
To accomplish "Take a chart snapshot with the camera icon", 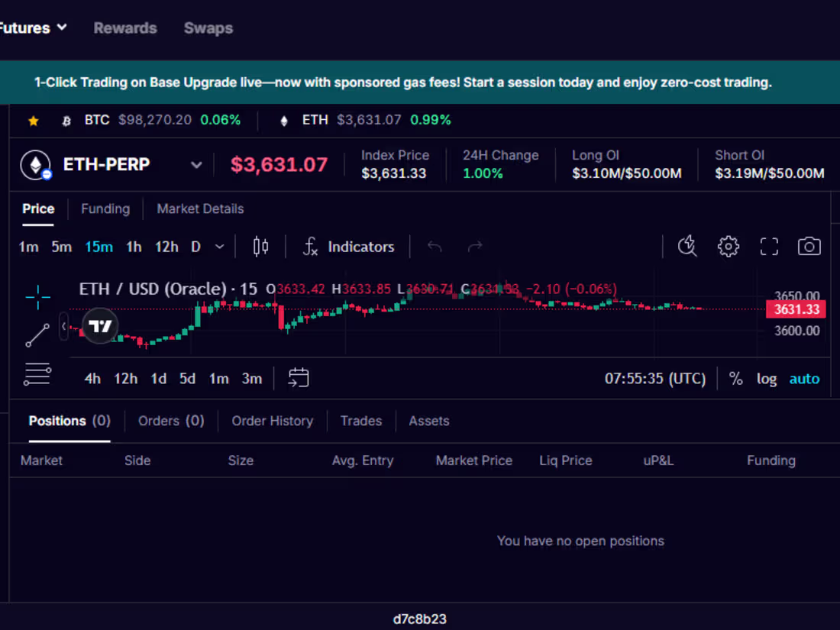I will click(809, 246).
